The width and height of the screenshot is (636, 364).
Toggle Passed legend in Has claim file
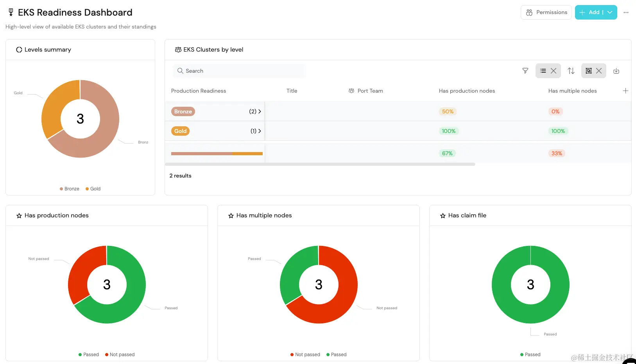(530, 355)
